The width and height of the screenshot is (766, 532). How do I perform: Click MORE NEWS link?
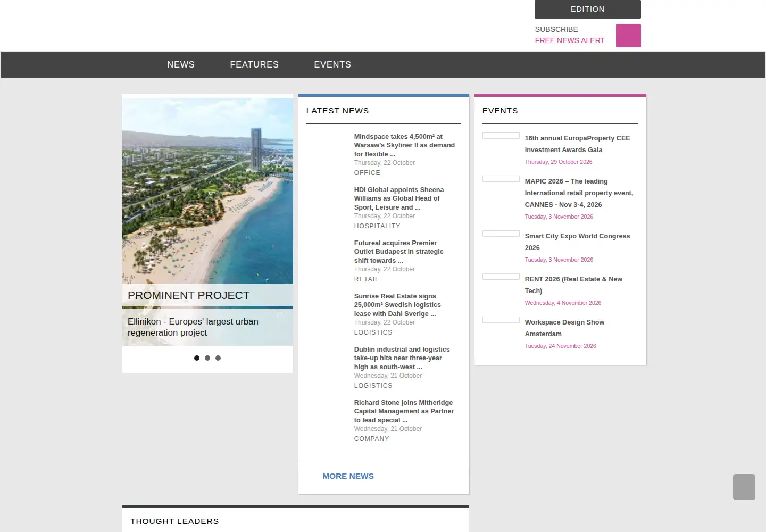[348, 476]
